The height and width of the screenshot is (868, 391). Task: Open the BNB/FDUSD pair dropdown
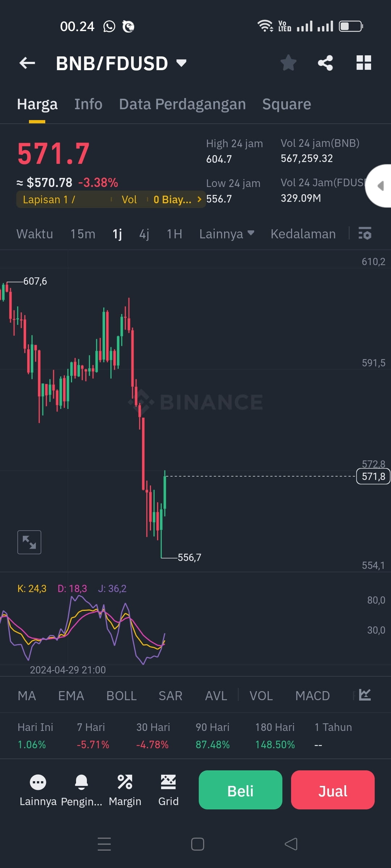tap(182, 63)
